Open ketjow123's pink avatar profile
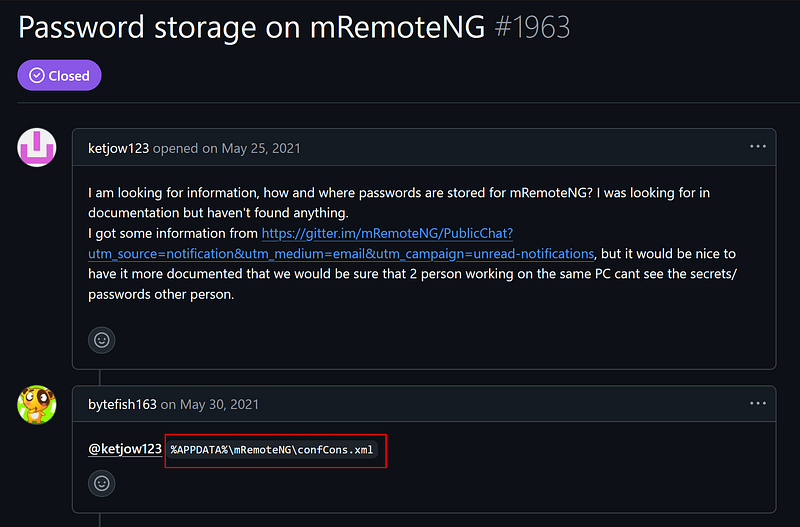The image size is (800, 527). pyautogui.click(x=37, y=148)
